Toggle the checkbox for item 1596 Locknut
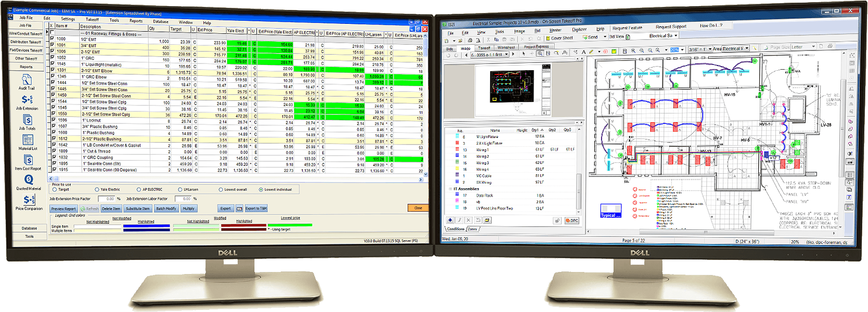The width and height of the screenshot is (868, 312). (53, 120)
